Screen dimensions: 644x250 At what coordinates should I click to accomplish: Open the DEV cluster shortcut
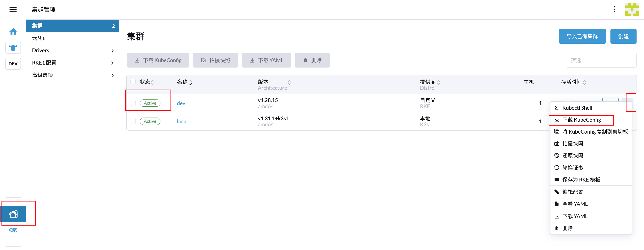(13, 64)
